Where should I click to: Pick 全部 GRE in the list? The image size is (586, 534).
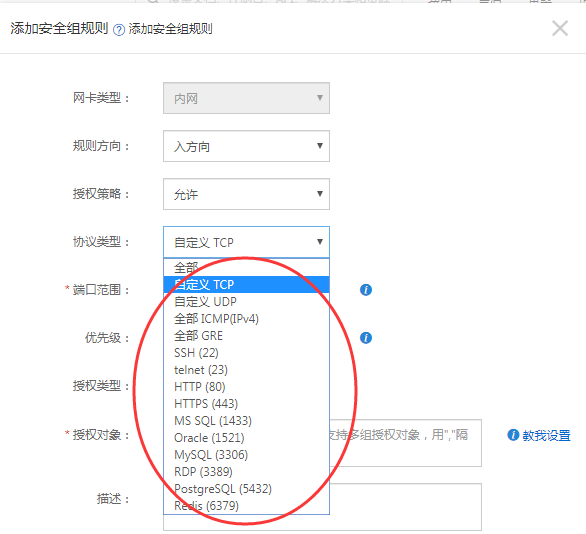pos(246,336)
